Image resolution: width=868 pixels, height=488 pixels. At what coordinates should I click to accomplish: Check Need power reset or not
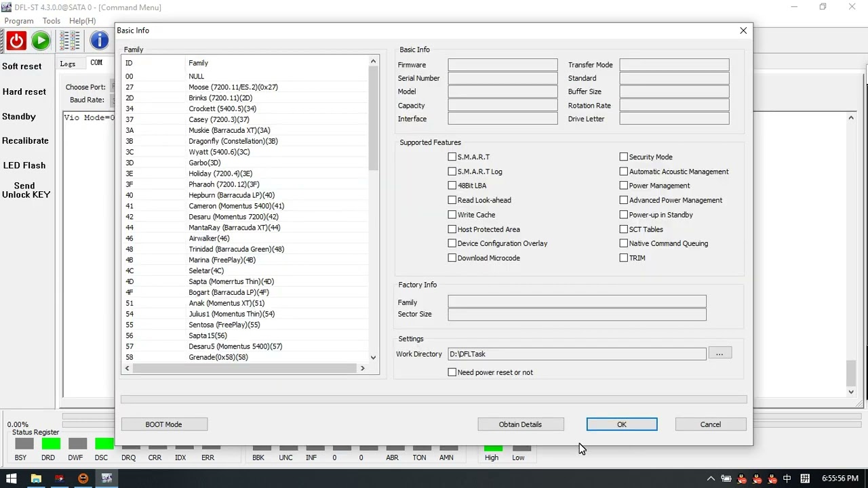[452, 372]
